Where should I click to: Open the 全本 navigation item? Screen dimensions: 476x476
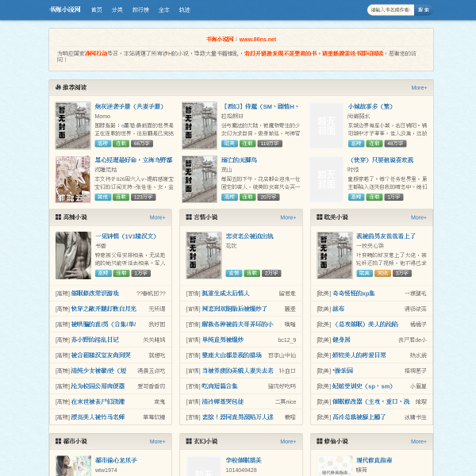163,10
